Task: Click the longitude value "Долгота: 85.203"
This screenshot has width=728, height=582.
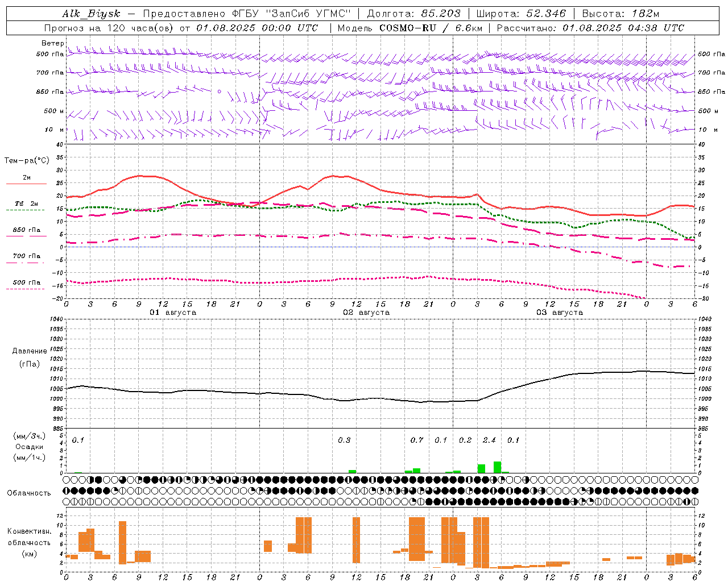Action: pyautogui.click(x=413, y=14)
